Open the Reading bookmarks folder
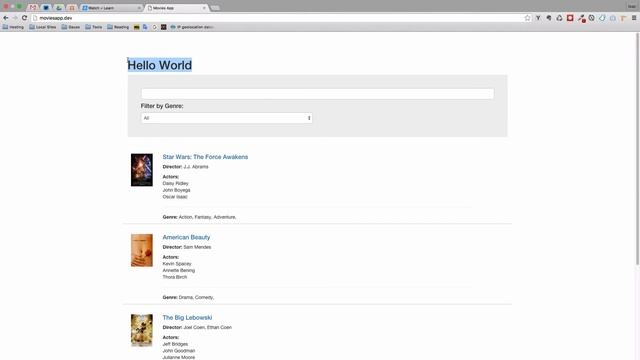 [x=118, y=27]
